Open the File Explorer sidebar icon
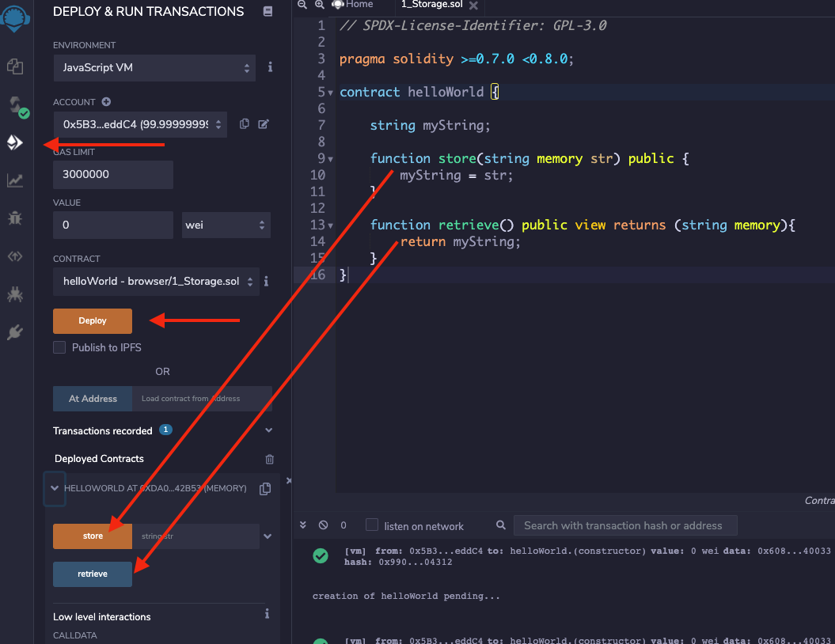Viewport: 835px width, 644px height. (x=15, y=66)
